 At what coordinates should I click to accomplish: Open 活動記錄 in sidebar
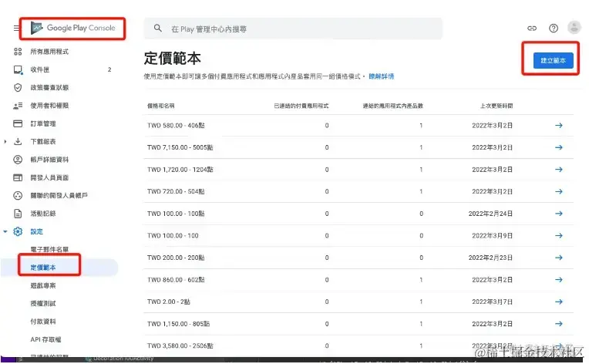(x=43, y=214)
